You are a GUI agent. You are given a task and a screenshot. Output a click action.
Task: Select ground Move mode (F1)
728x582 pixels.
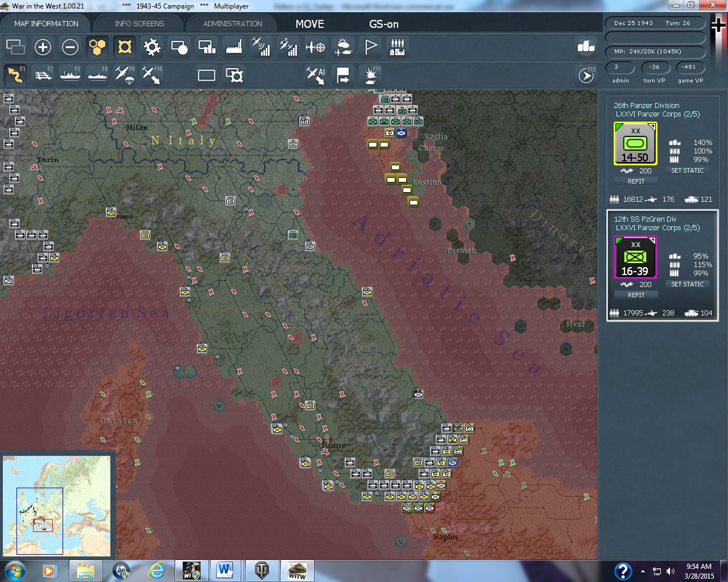(x=15, y=75)
